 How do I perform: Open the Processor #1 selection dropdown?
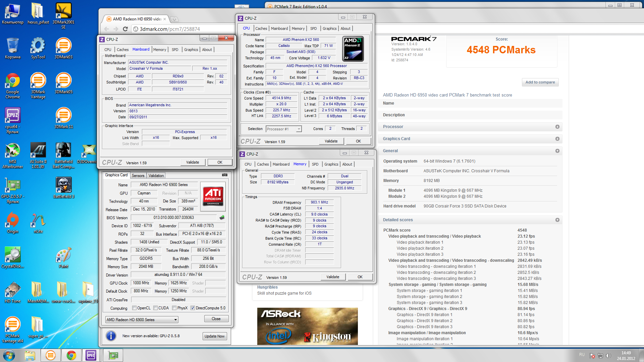pos(284,129)
